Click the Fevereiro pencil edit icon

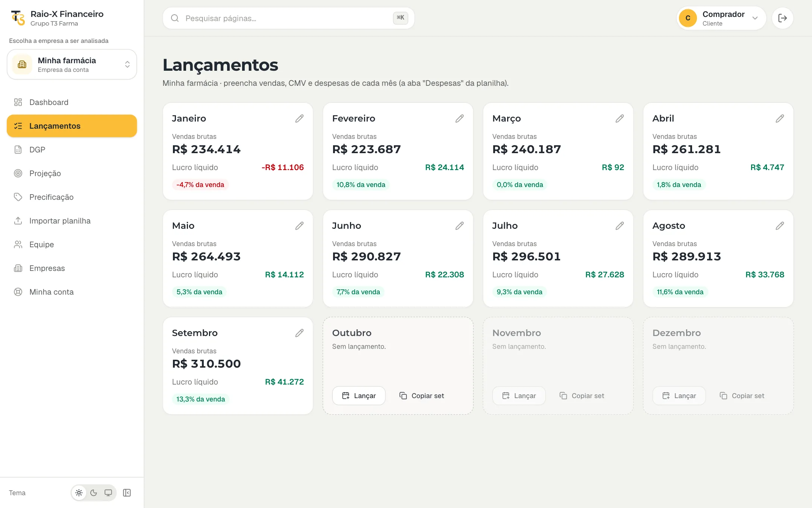pos(459,119)
